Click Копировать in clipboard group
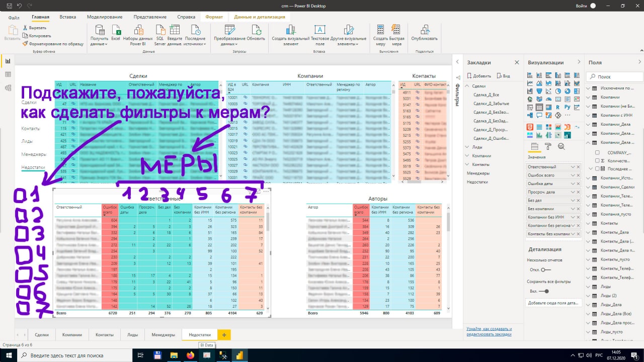Image resolution: width=644 pixels, height=362 pixels. point(36,36)
